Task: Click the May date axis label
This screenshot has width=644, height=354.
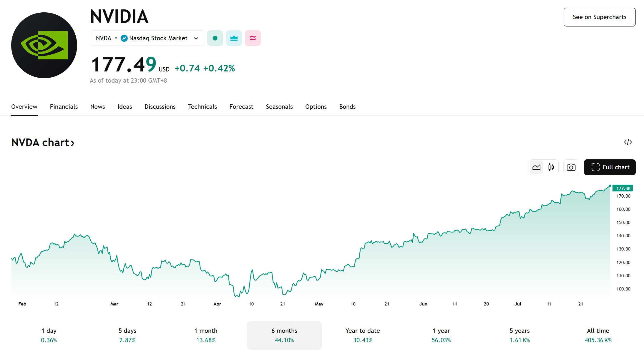Action: (x=319, y=304)
